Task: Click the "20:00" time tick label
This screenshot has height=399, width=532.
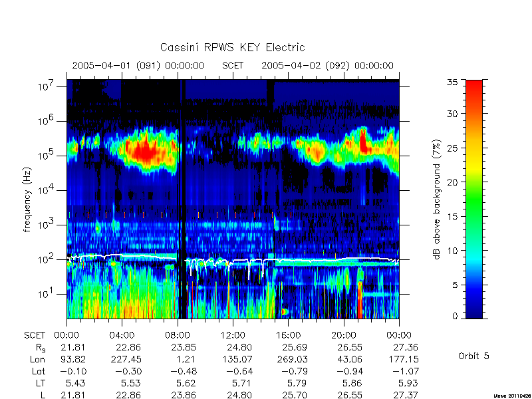Action: tap(343, 335)
